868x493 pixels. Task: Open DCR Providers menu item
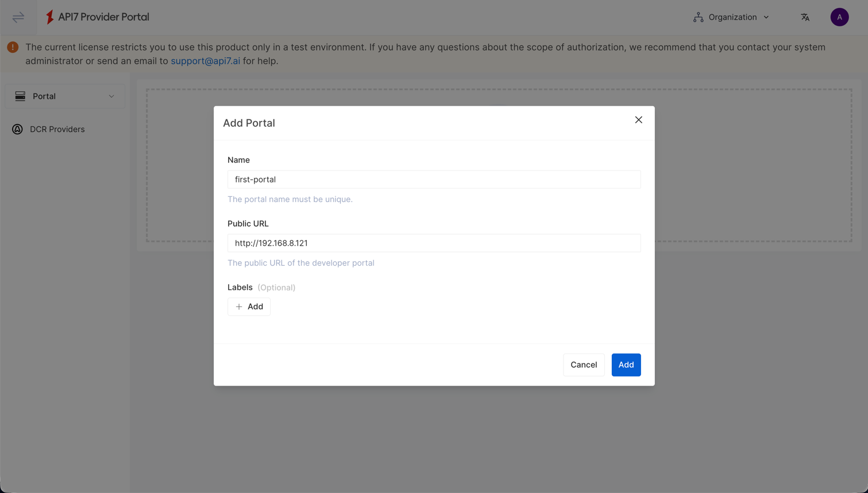click(x=57, y=130)
